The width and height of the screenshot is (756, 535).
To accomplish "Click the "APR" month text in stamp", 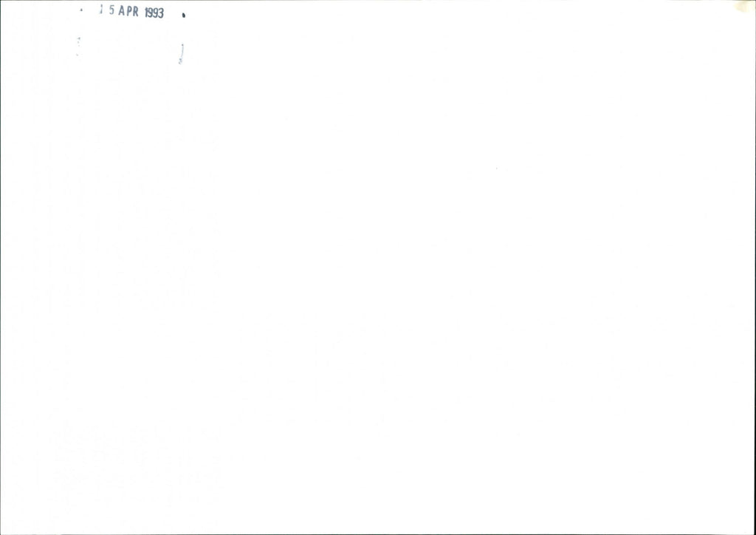I will (x=128, y=11).
